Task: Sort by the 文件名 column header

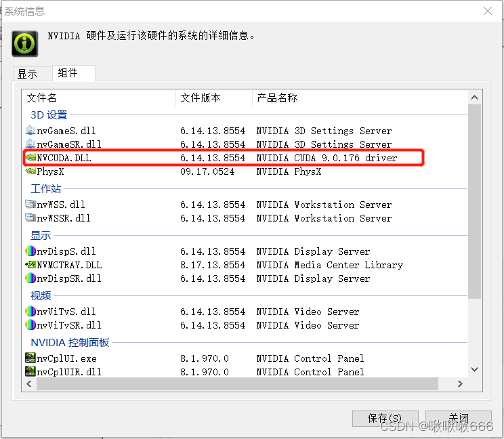Action: coord(100,98)
